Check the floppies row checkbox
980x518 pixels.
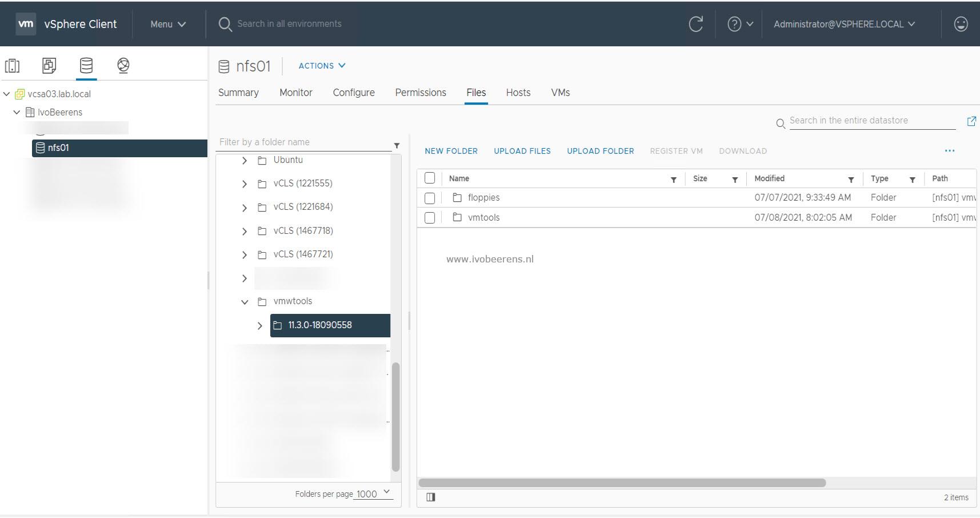430,198
